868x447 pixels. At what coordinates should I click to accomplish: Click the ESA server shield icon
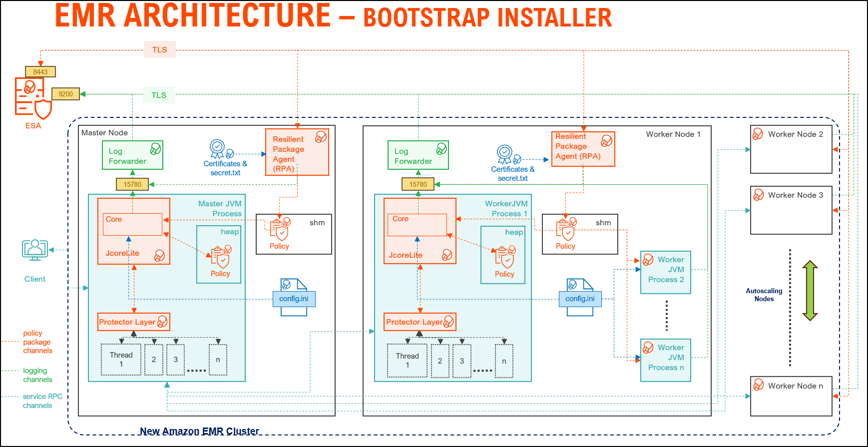coord(33,98)
